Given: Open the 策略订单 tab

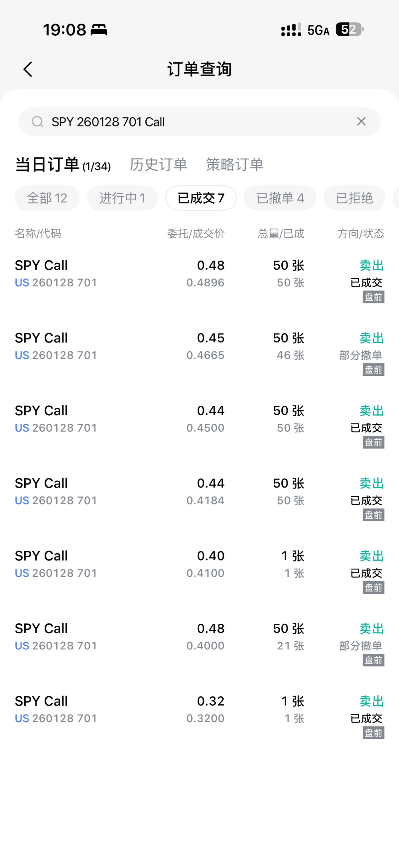Looking at the screenshot, I should pos(234,165).
